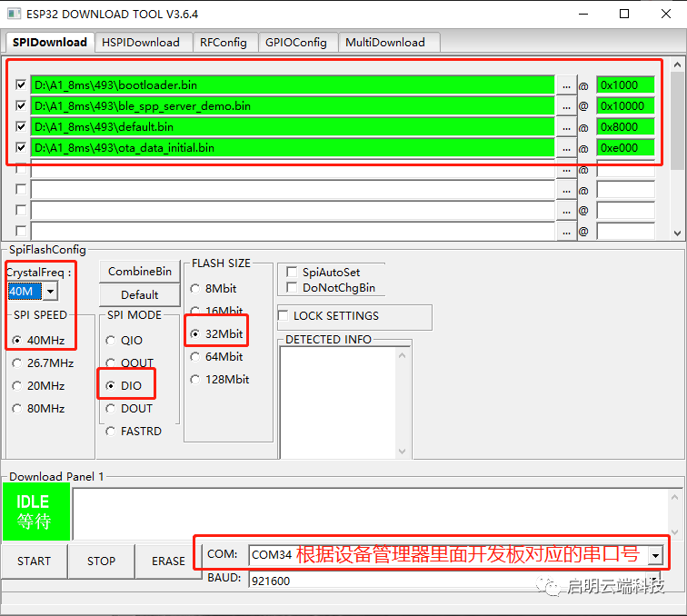The width and height of the screenshot is (687, 616).
Task: Click the default.bin path field
Action: click(293, 127)
